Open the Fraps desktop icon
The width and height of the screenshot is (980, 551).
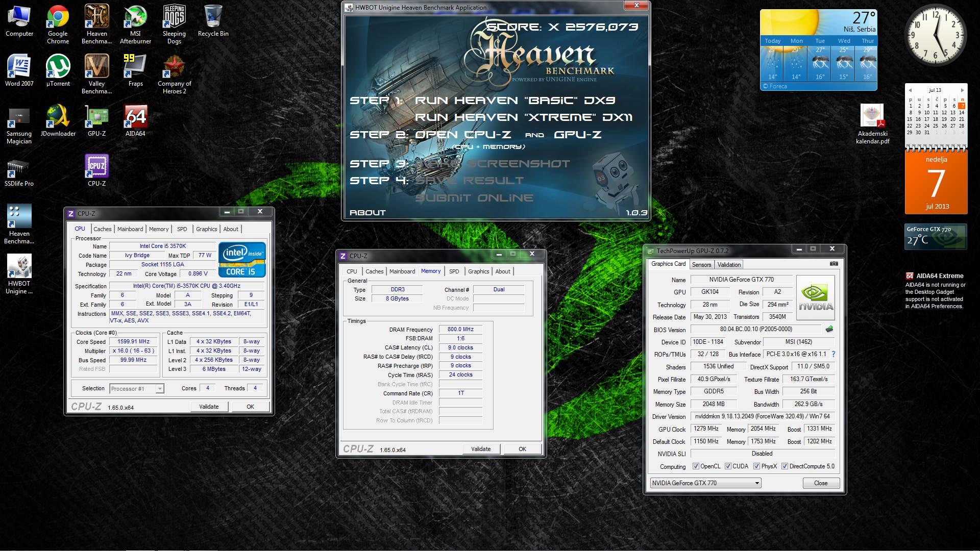(x=135, y=71)
